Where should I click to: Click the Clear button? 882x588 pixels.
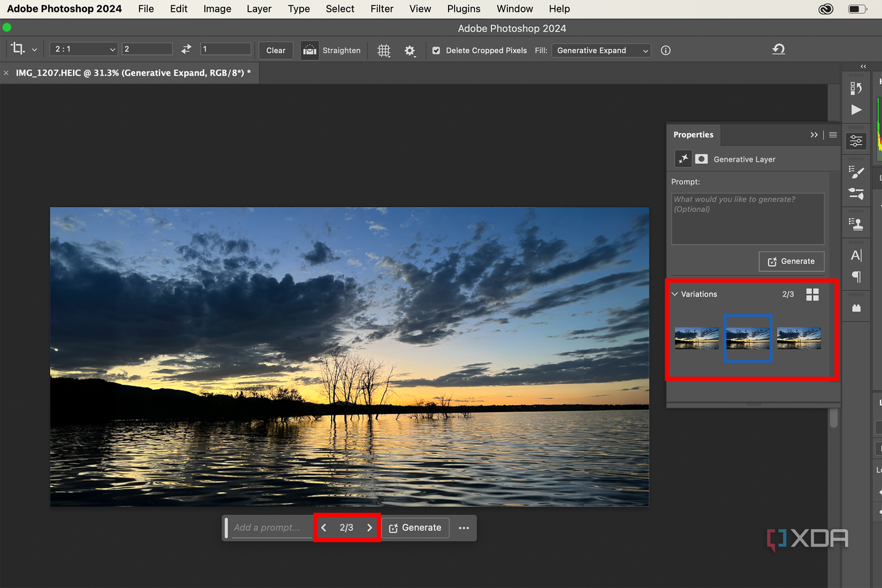coord(275,50)
